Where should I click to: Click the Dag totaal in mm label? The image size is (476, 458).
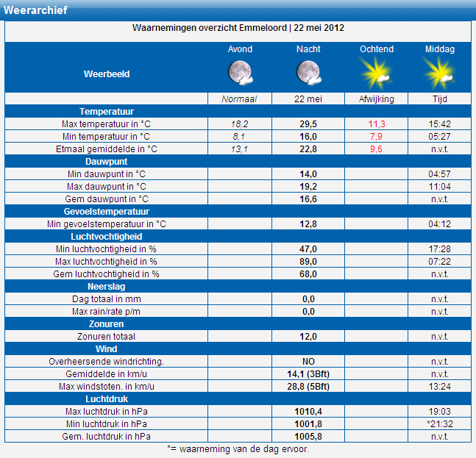click(x=107, y=299)
